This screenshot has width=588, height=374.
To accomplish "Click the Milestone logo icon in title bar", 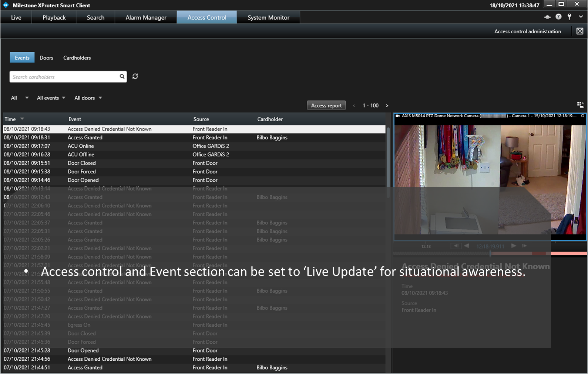I will (x=6, y=5).
